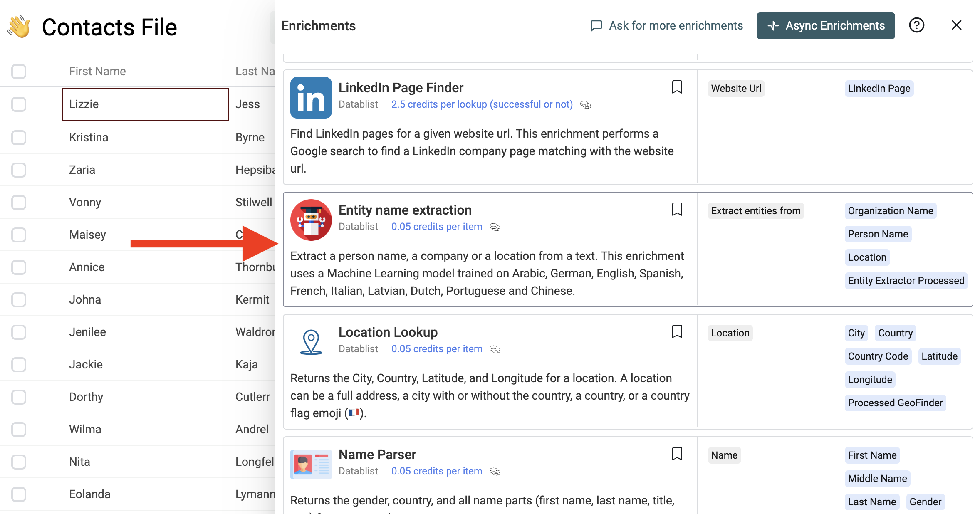Click the First Name column header
980x514 pixels.
(x=97, y=72)
